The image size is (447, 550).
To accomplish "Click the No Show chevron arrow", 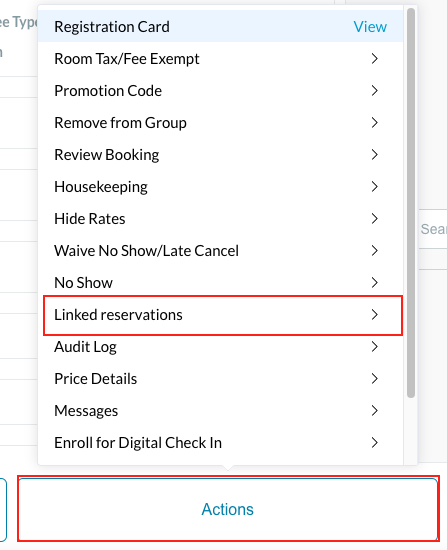I will point(374,282).
